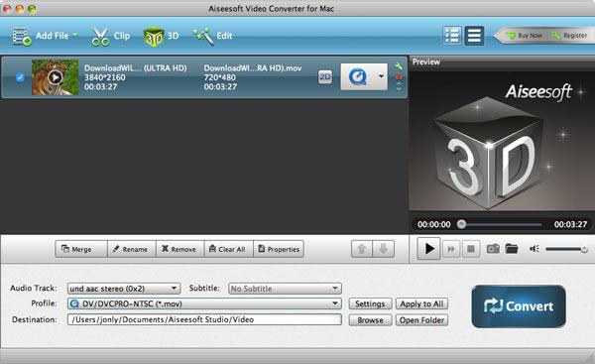Screen dimensions: 595x364
Task: Open the Subtitle dropdown
Action: 285,289
